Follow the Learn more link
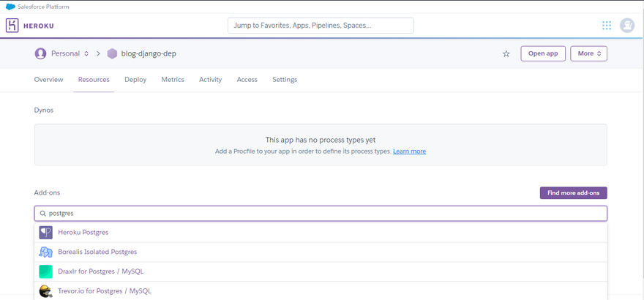 [x=409, y=151]
